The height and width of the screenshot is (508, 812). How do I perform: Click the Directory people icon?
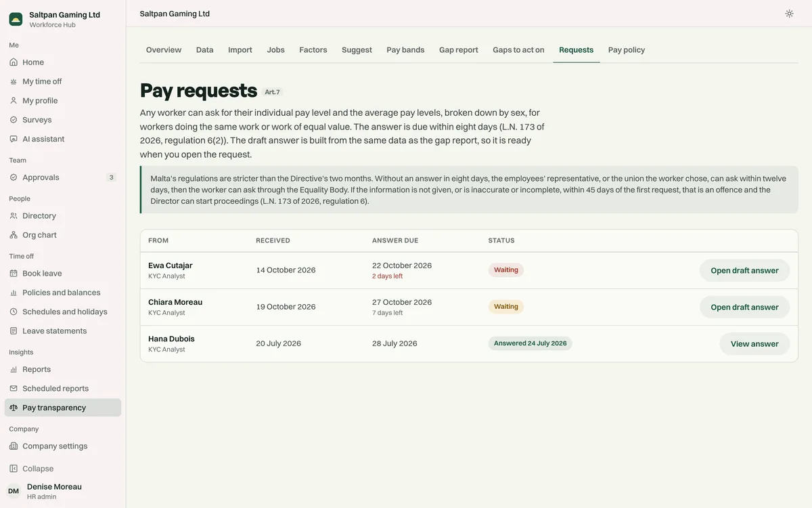[14, 216]
